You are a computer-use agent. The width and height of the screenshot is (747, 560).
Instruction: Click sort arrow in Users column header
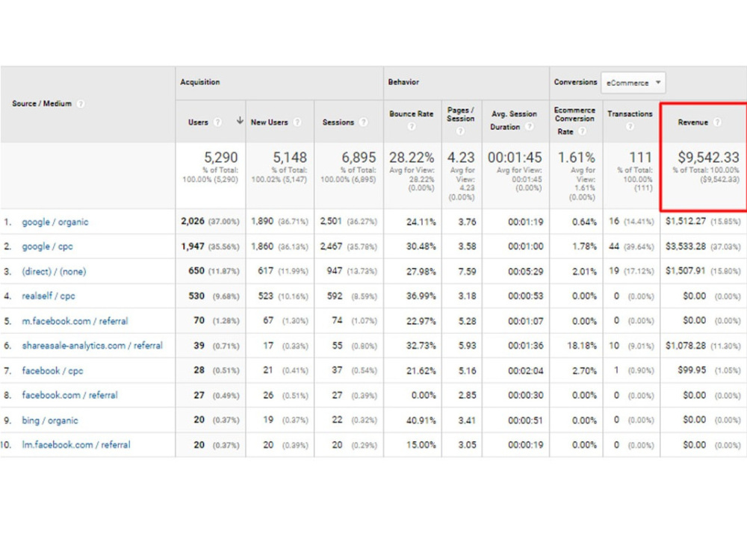[x=240, y=120]
